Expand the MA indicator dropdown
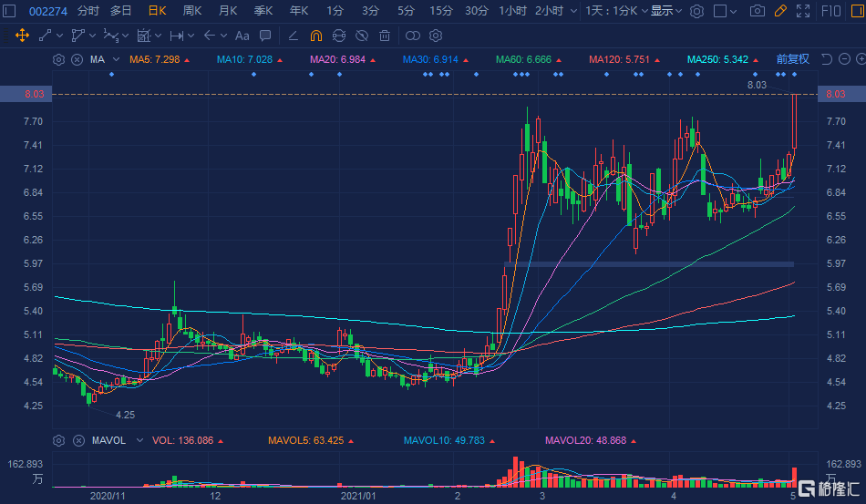Viewport: 866px width, 504px height. tap(116, 59)
